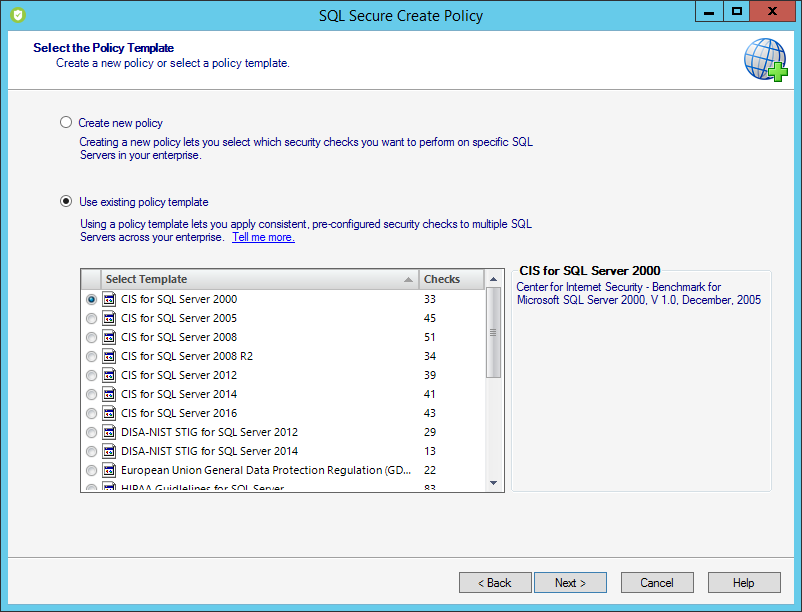Proceed with the Next button
This screenshot has width=802, height=612.
point(570,583)
